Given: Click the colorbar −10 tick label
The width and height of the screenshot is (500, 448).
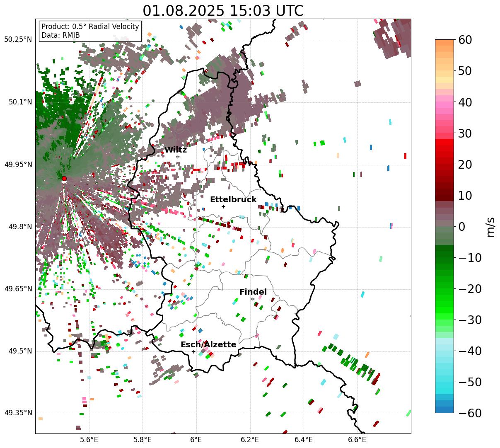Looking at the screenshot, I should coord(470,258).
